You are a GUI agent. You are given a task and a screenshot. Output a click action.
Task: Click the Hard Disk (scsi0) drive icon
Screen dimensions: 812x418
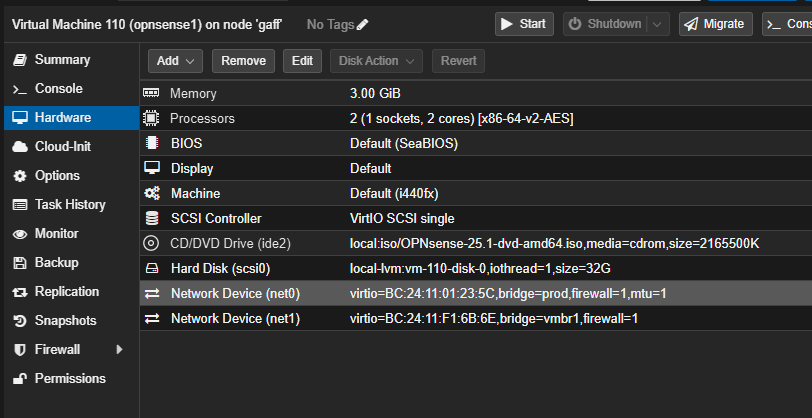[x=152, y=268]
